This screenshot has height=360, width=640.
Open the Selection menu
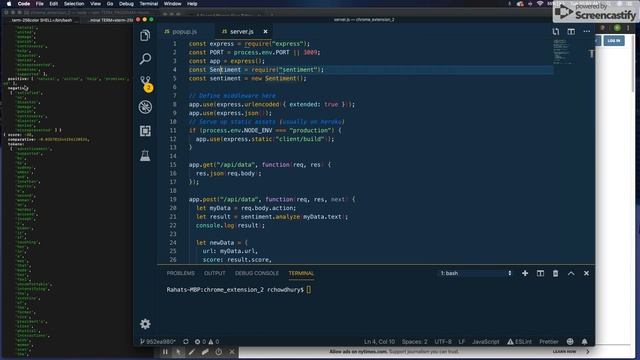[x=74, y=4]
